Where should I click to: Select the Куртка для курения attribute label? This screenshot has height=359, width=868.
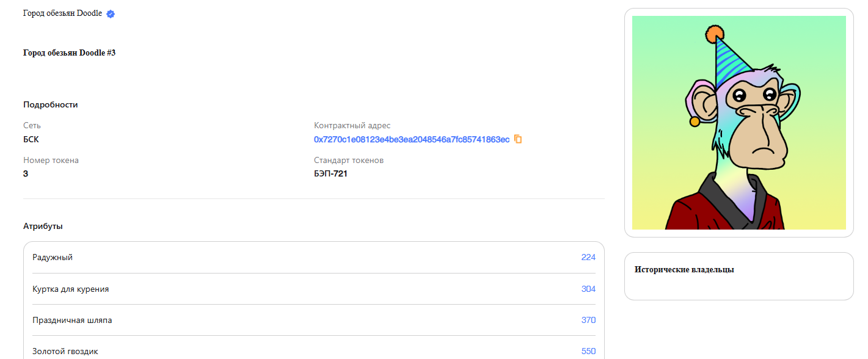71,289
